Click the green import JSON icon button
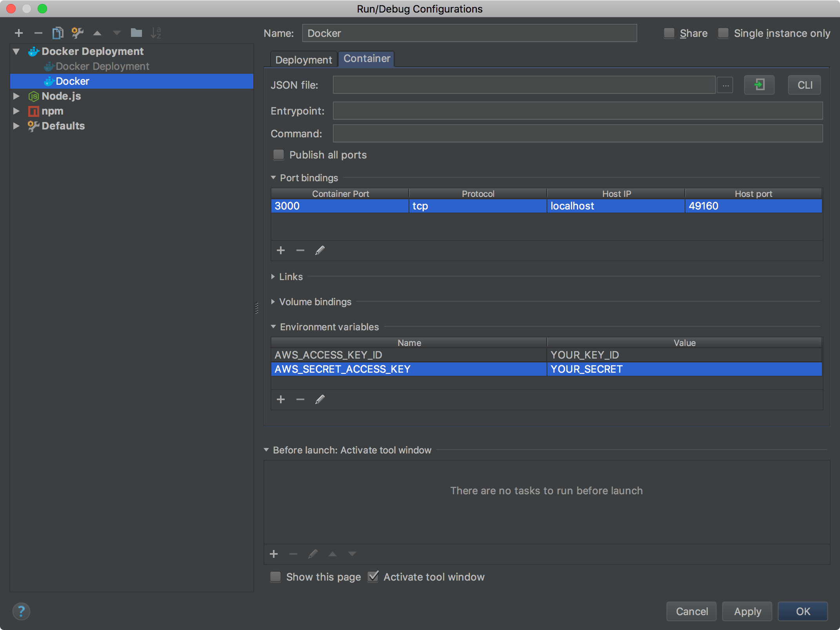The width and height of the screenshot is (840, 630). point(759,85)
